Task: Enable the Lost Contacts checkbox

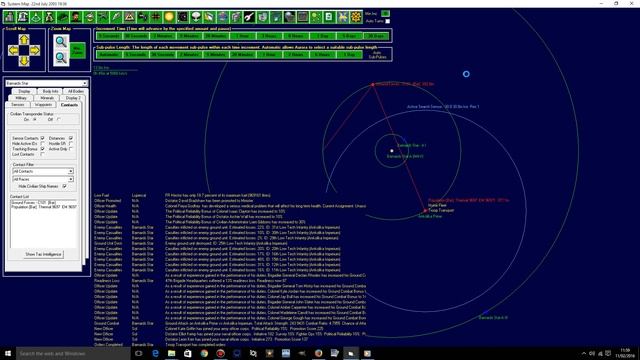Action: click(42, 154)
